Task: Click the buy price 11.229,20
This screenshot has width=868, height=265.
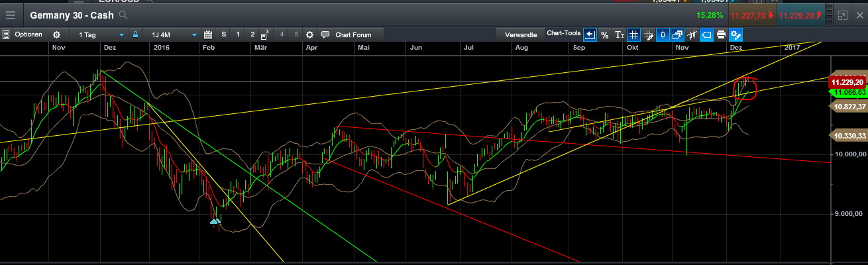Action: coord(800,15)
